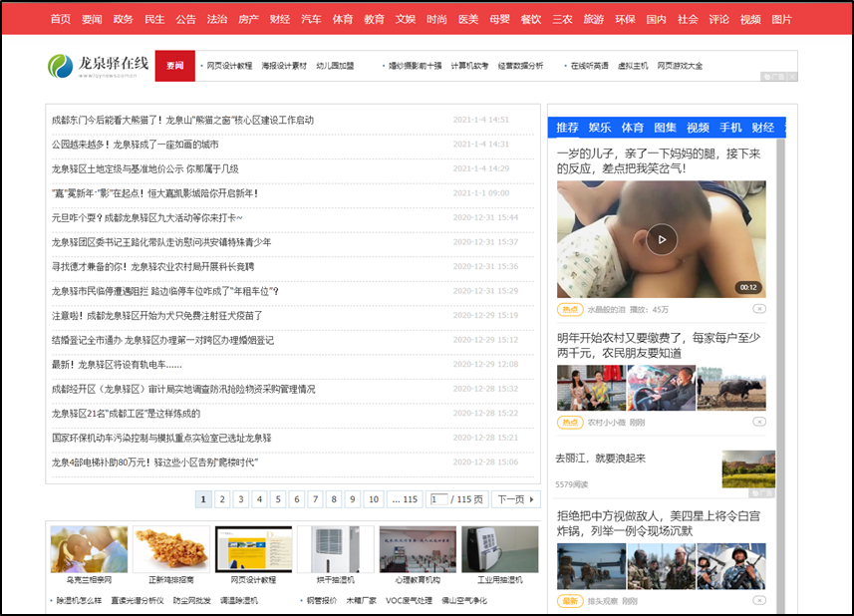Click the 龙泉驿在线 site logo
Screen dimensions: 854x616
click(98, 66)
